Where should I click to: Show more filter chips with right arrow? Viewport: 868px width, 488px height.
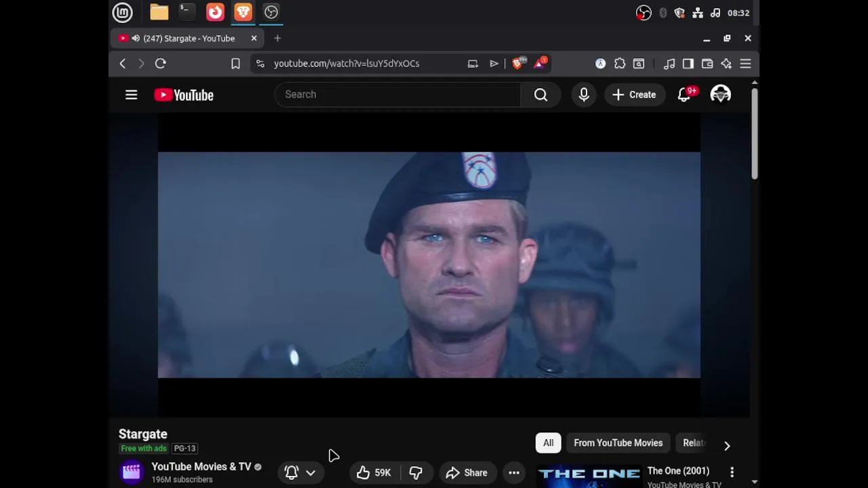[x=727, y=445]
